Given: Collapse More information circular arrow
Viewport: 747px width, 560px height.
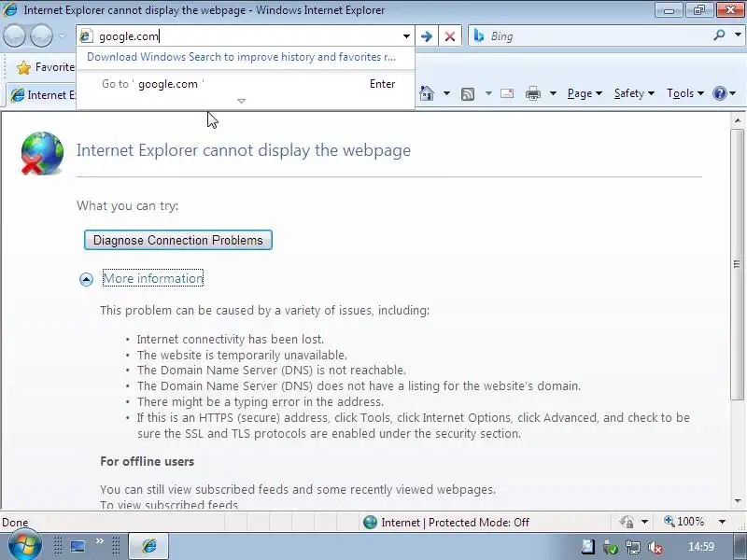Looking at the screenshot, I should (x=86, y=279).
